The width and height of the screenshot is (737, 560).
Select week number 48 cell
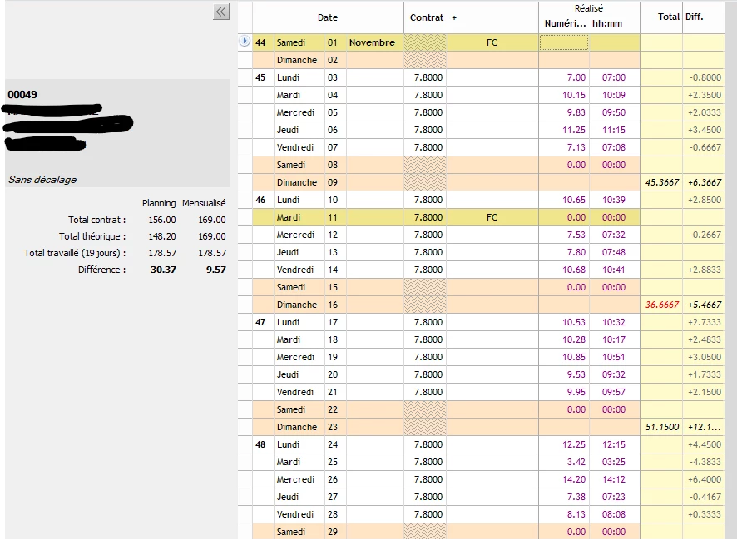pyautogui.click(x=260, y=444)
